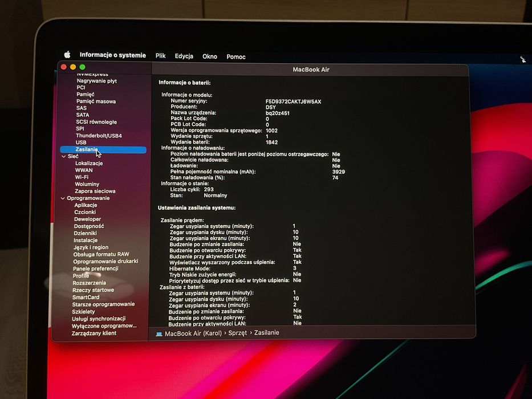Select Deweloper in sidebar
This screenshot has width=532, height=399.
point(88,219)
